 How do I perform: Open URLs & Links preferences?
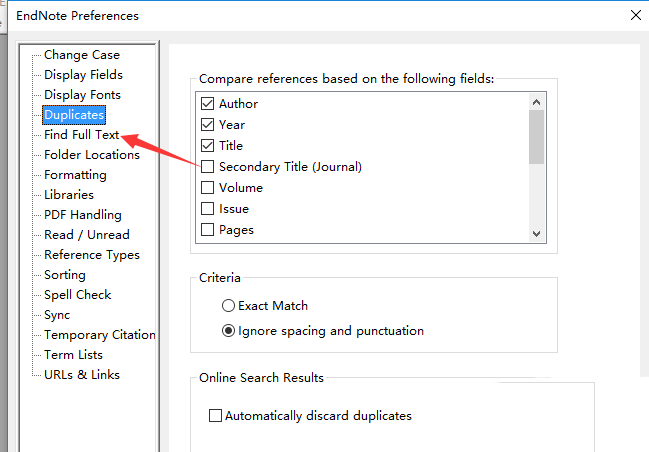click(81, 375)
